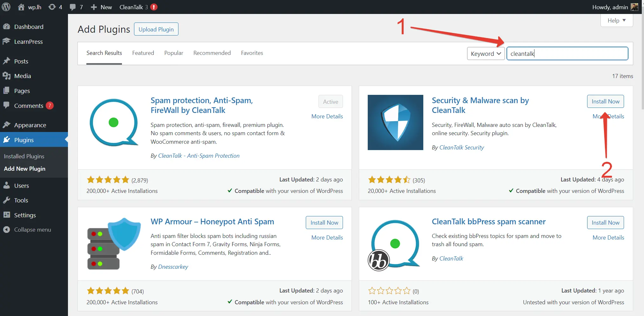The image size is (644, 316).
Task: Open the Popular plugins tab
Action: (x=174, y=53)
